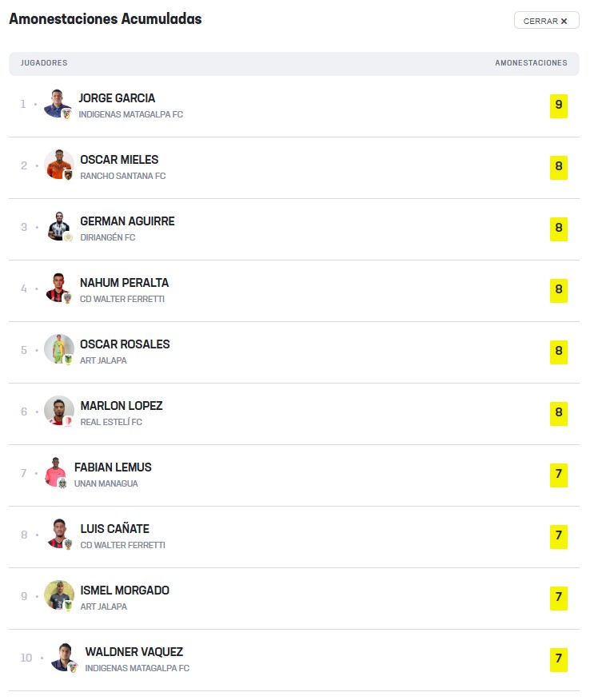This screenshot has width=598, height=700.
Task: Select the JUGADORES column header
Action: 44,63
